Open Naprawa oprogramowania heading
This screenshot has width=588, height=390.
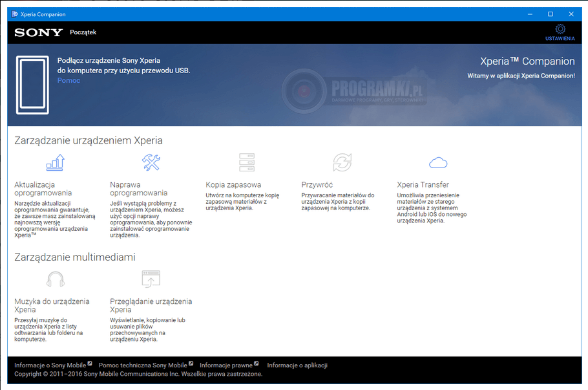click(138, 189)
